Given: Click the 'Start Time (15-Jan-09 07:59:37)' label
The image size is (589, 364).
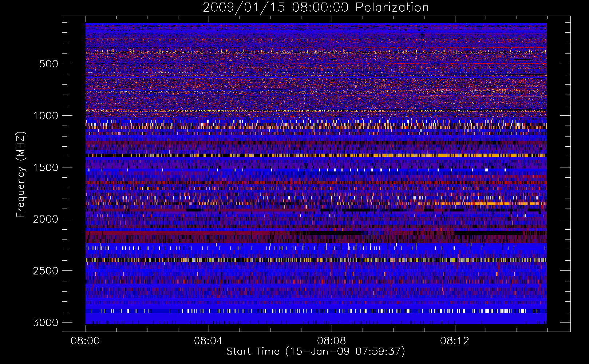Looking at the screenshot, I should 316,352.
